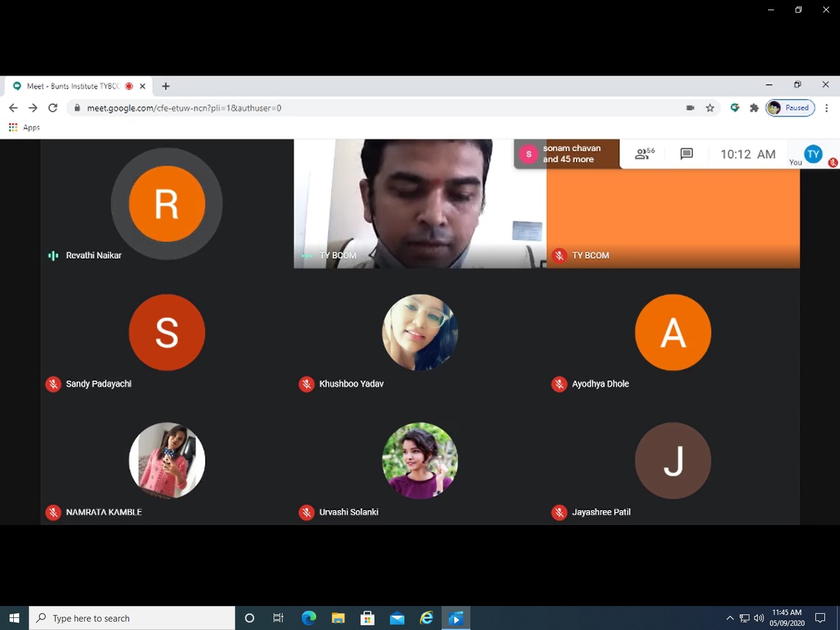Click the meet.google.com address bar
Screen dimensions: 840x630
(x=360, y=108)
